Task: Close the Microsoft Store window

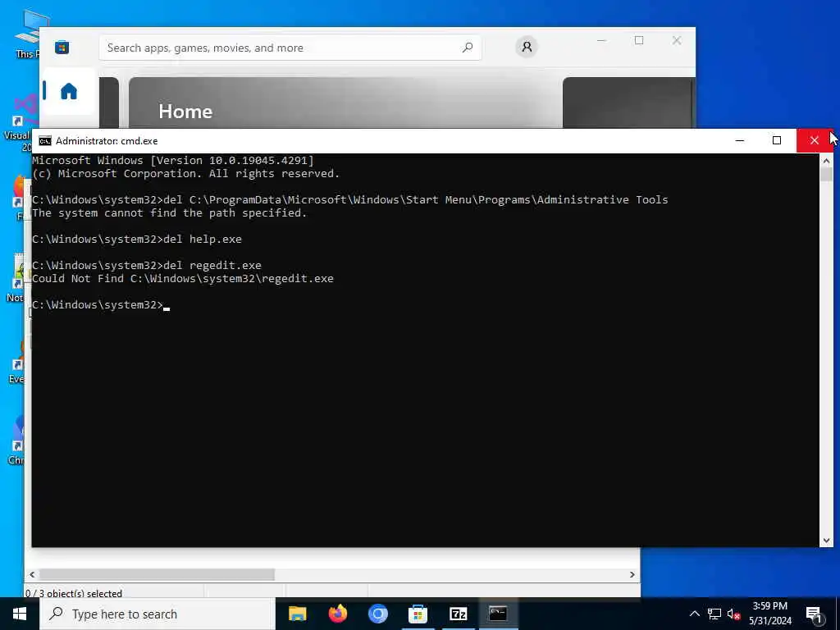Action: 677,40
